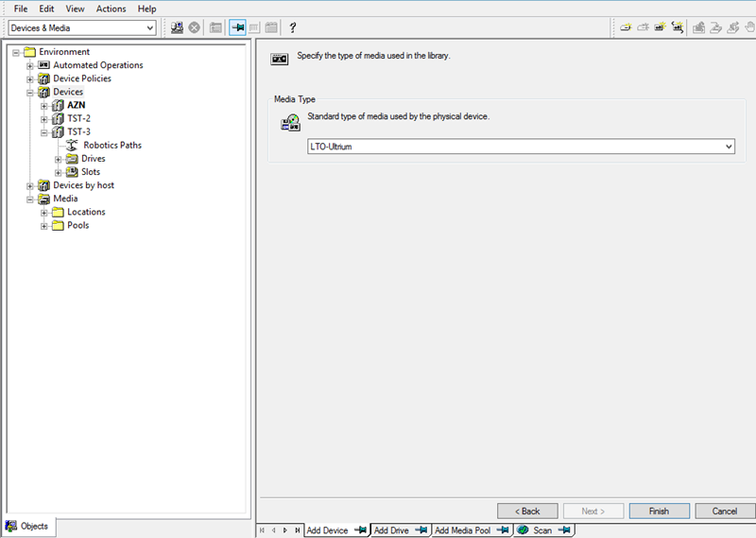Click the Media node icon in the tree
This screenshot has width=756, height=538.
(43, 200)
